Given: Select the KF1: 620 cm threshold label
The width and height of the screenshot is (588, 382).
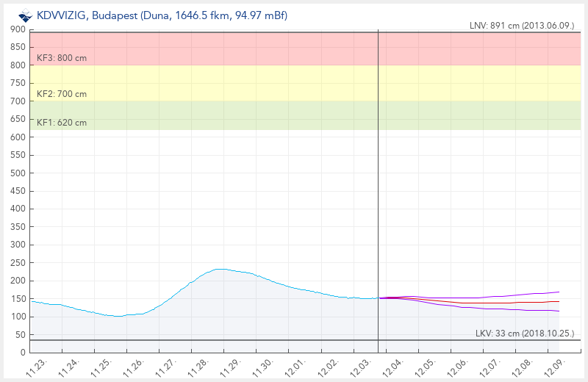Looking at the screenshot, I should click(62, 123).
